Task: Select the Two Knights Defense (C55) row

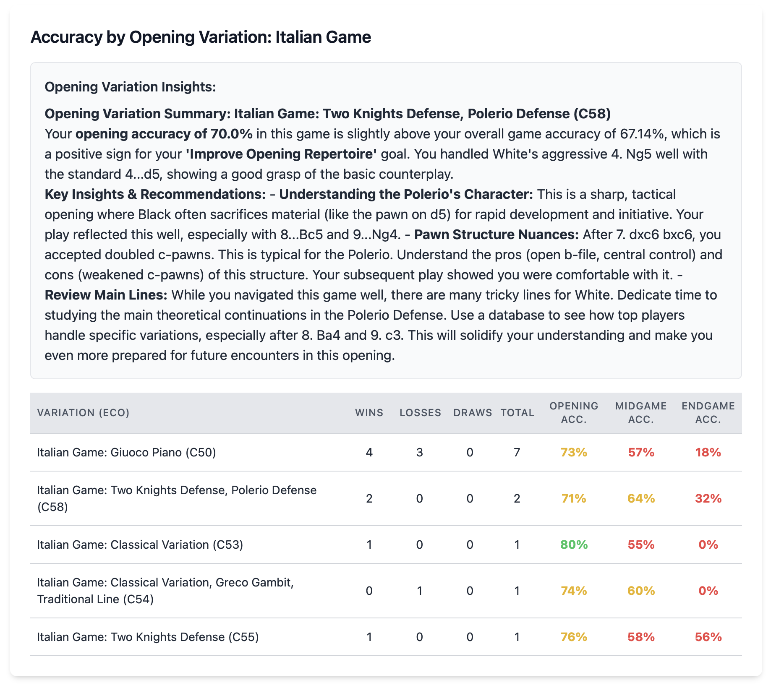Action: (148, 637)
